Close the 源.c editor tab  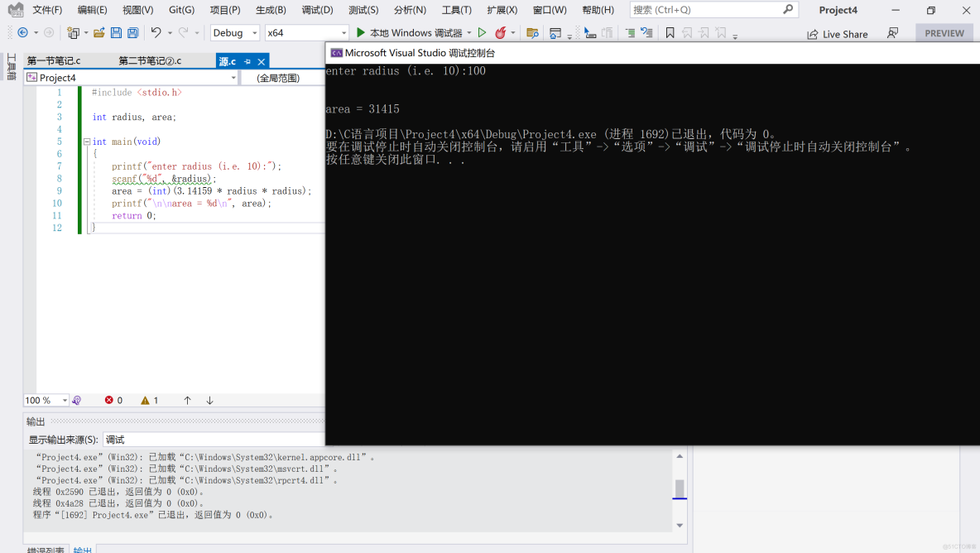(262, 61)
